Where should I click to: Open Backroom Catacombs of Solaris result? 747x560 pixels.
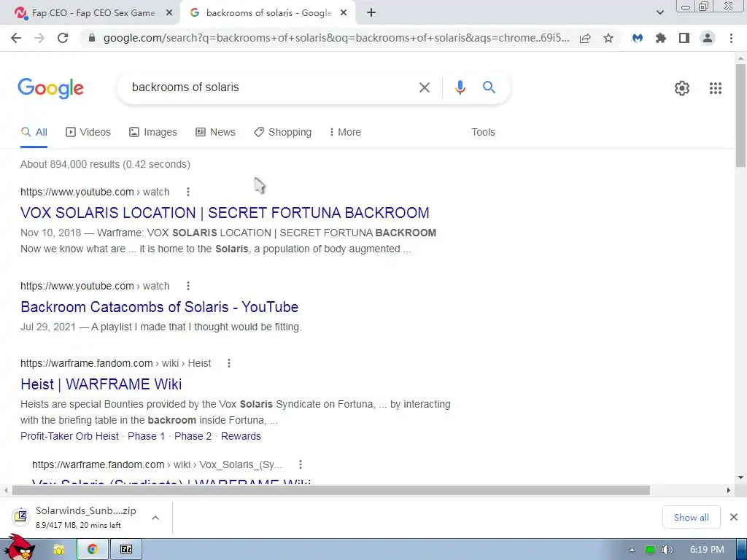(x=160, y=307)
